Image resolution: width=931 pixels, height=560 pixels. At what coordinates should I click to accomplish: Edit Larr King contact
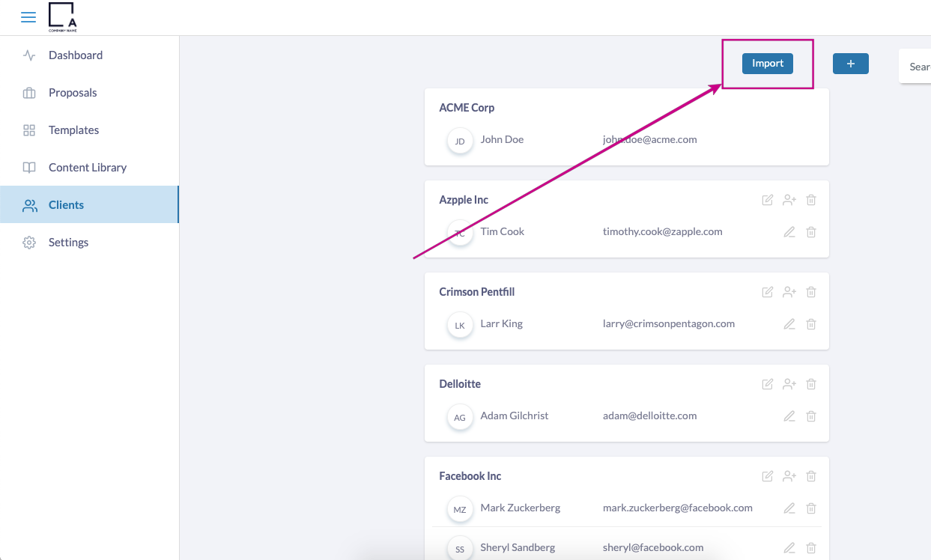[x=789, y=324]
